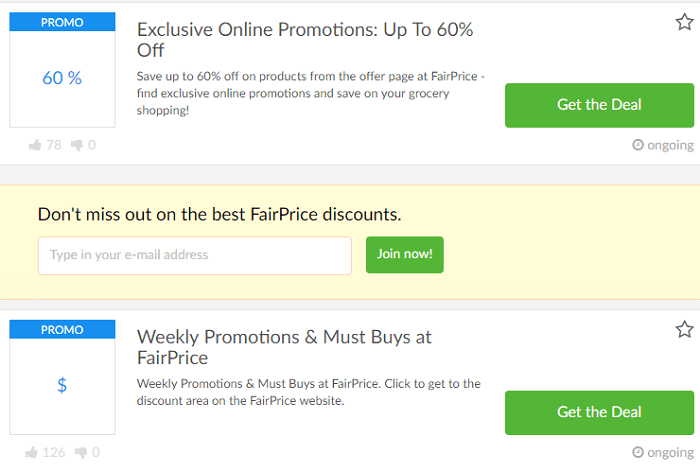
Task: Click clock icon beside first ongoing label
Action: click(x=638, y=145)
